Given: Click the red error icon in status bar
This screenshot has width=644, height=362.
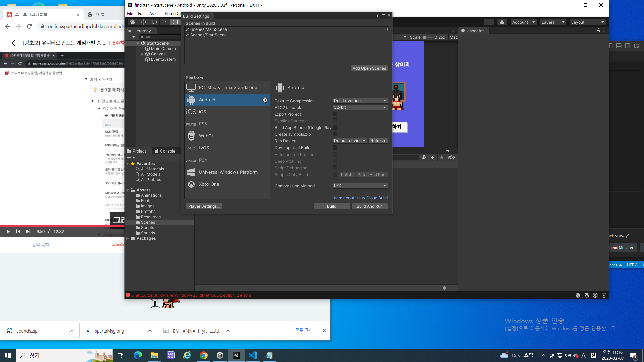Looking at the screenshot, I should pos(128,295).
